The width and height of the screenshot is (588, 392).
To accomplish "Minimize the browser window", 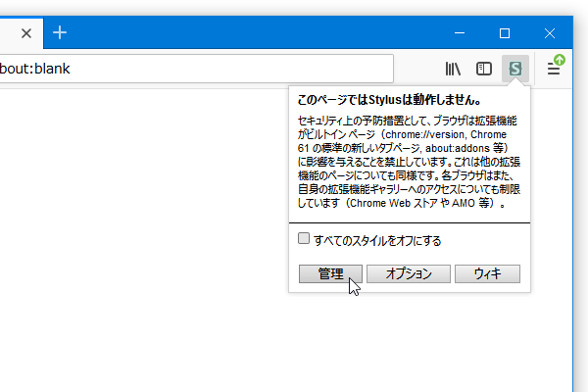I will (460, 33).
